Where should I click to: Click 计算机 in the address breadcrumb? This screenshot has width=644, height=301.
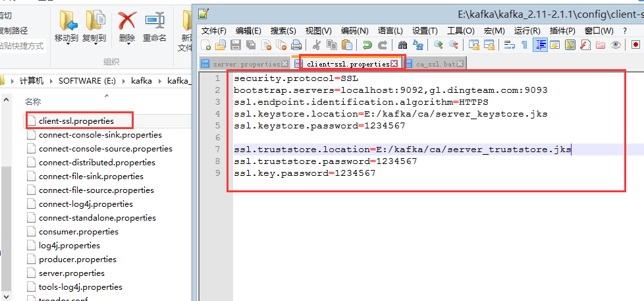click(32, 81)
